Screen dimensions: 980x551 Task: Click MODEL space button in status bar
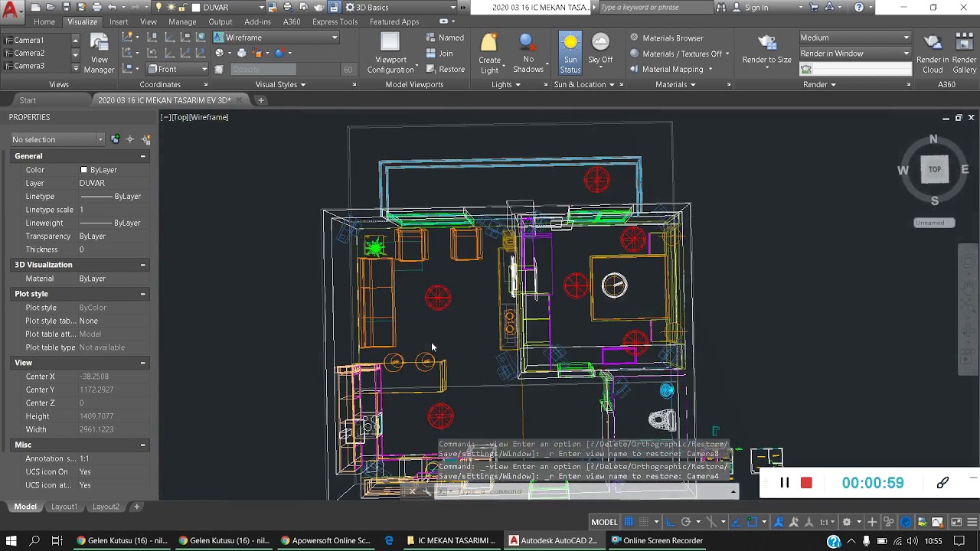coord(604,522)
